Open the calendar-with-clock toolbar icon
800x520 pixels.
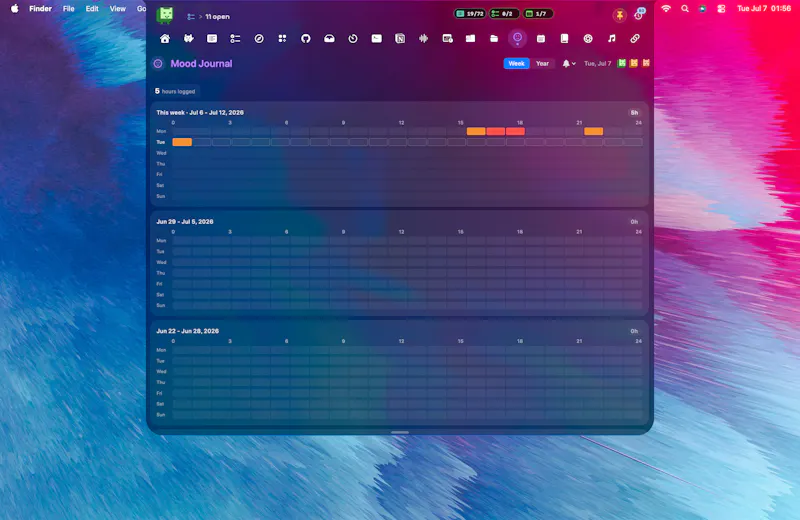[x=447, y=38]
